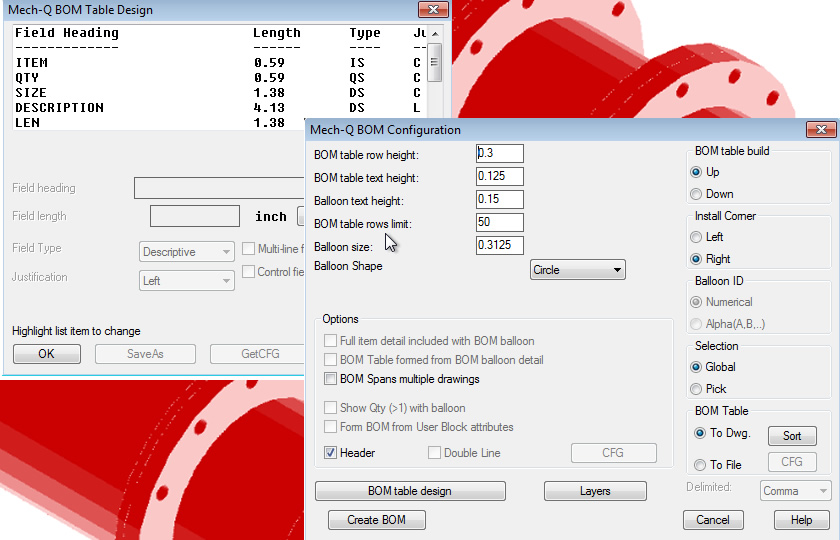Toggle Show Qty (>1) with balloon checkbox
This screenshot has width=840, height=540.
331,408
